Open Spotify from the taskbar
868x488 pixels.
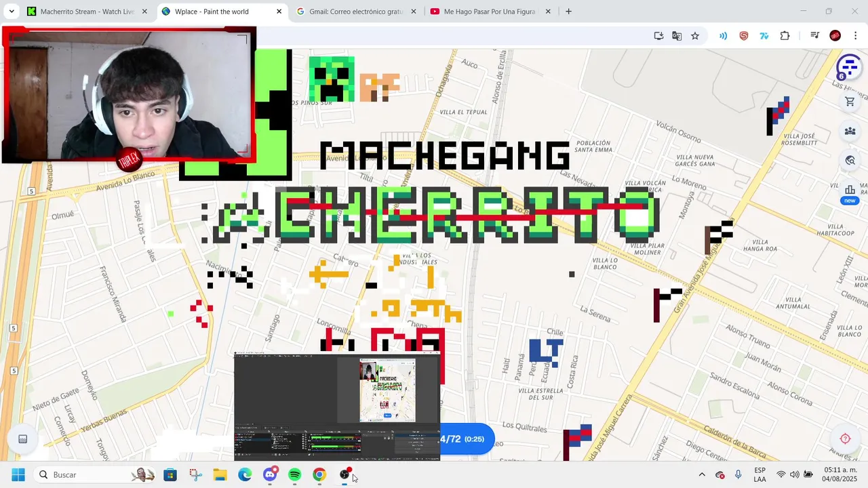[294, 474]
